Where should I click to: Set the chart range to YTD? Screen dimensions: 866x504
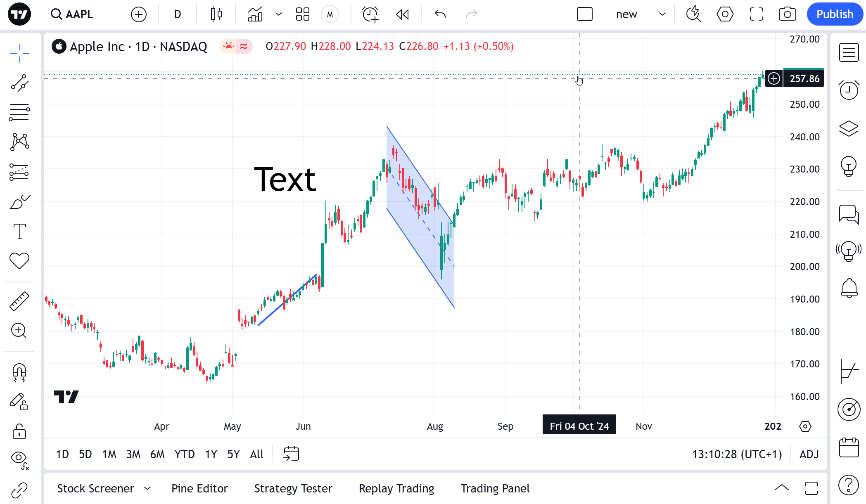[x=184, y=454]
